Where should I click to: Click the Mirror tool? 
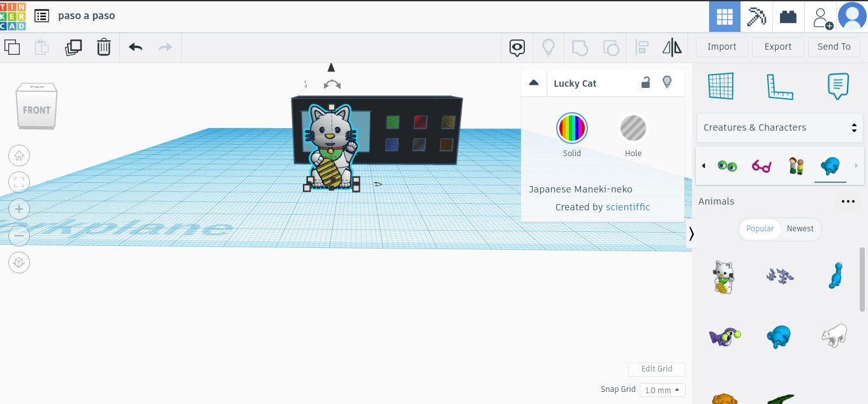tap(672, 47)
